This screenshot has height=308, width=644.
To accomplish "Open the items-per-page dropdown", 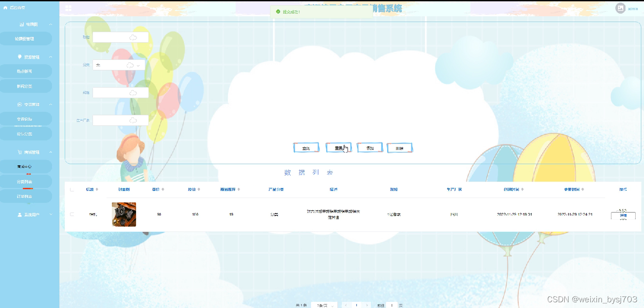I will pos(325,305).
